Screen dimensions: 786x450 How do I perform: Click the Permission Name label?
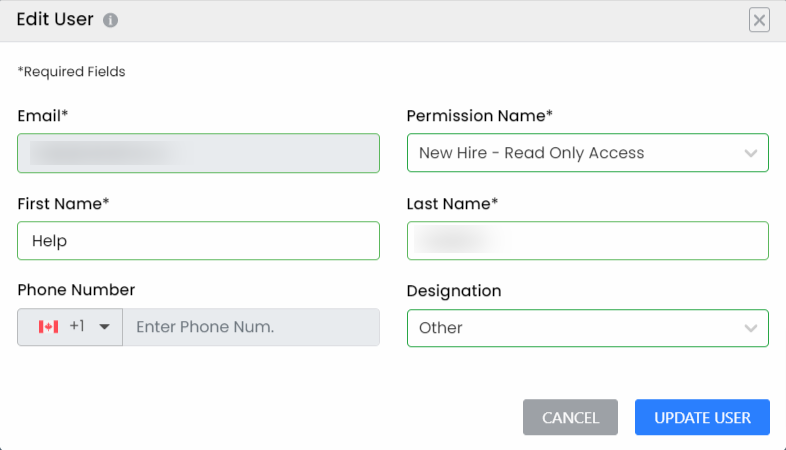click(480, 116)
